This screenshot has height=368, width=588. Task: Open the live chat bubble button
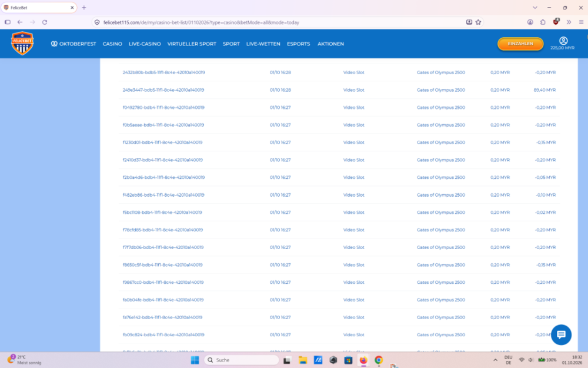pyautogui.click(x=561, y=334)
